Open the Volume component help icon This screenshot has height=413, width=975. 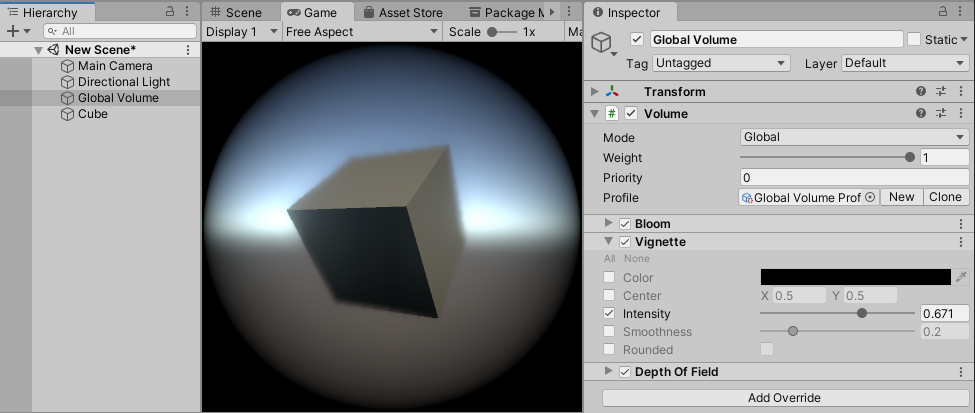(x=921, y=114)
